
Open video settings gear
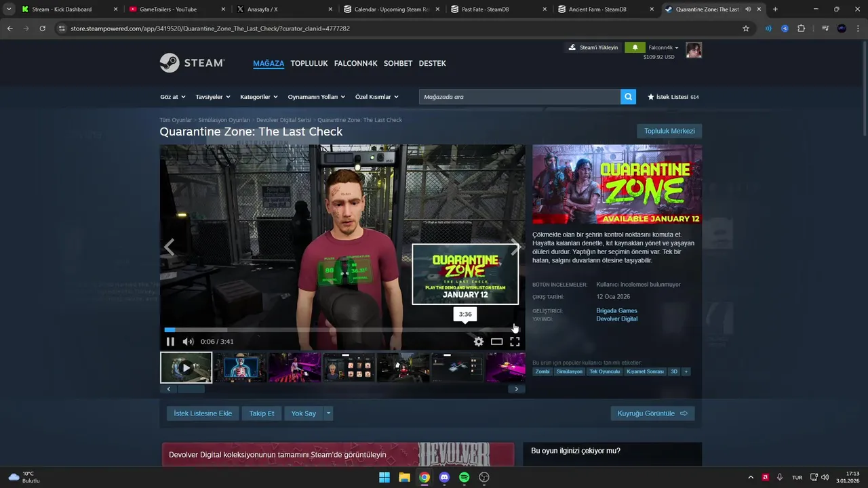479,342
